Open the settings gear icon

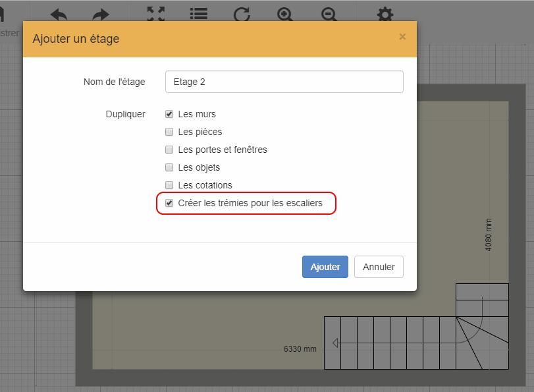click(x=385, y=14)
